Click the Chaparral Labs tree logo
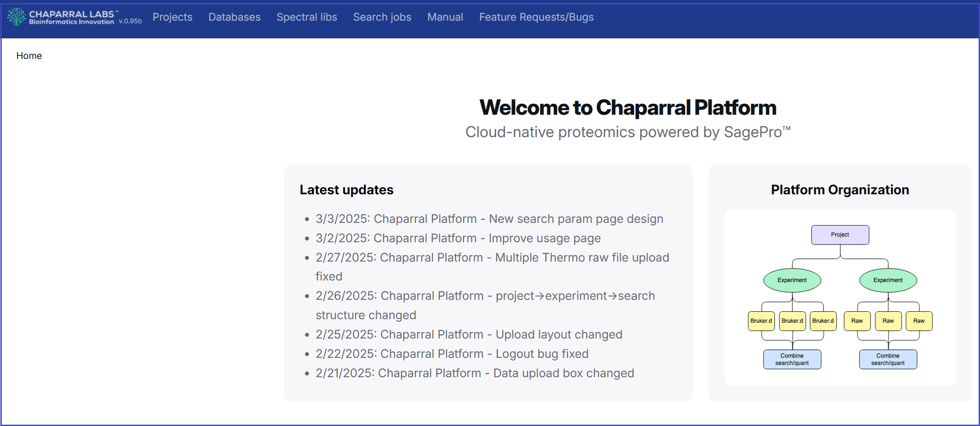This screenshot has height=426, width=980. point(17,17)
